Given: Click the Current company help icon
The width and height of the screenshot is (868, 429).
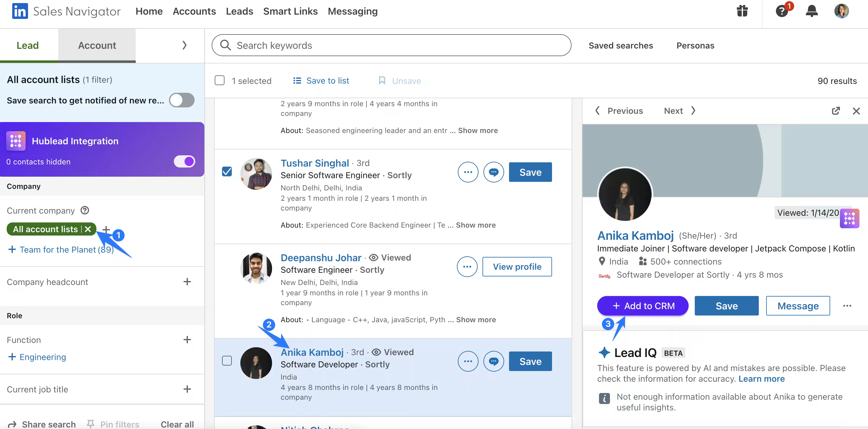Looking at the screenshot, I should 84,210.
